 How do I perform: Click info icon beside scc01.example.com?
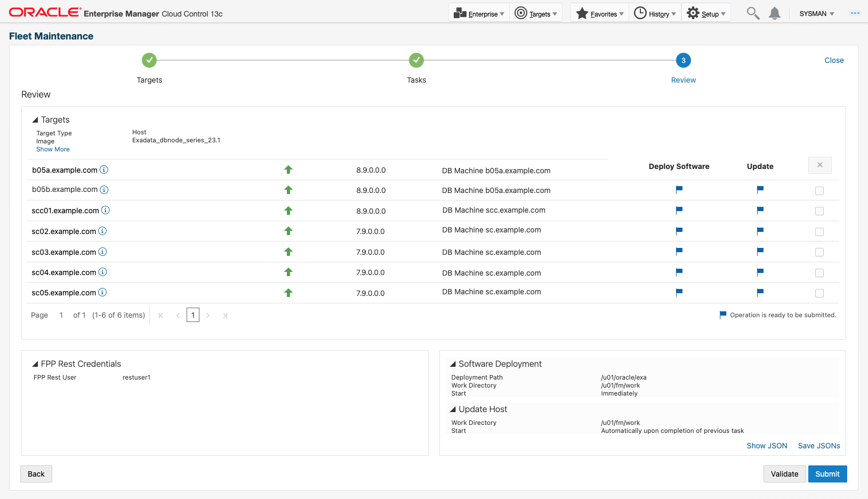pyautogui.click(x=106, y=210)
